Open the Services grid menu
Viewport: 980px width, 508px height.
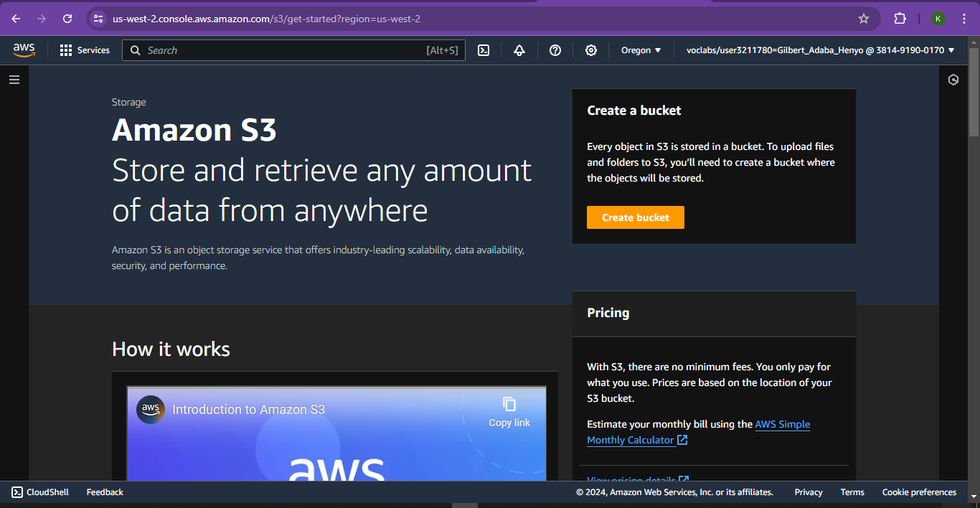85,50
